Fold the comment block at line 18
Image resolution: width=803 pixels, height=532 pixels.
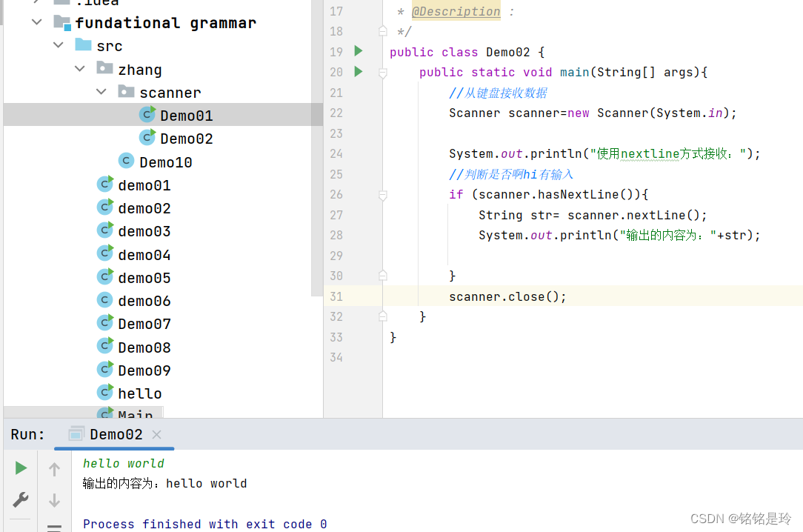(382, 31)
